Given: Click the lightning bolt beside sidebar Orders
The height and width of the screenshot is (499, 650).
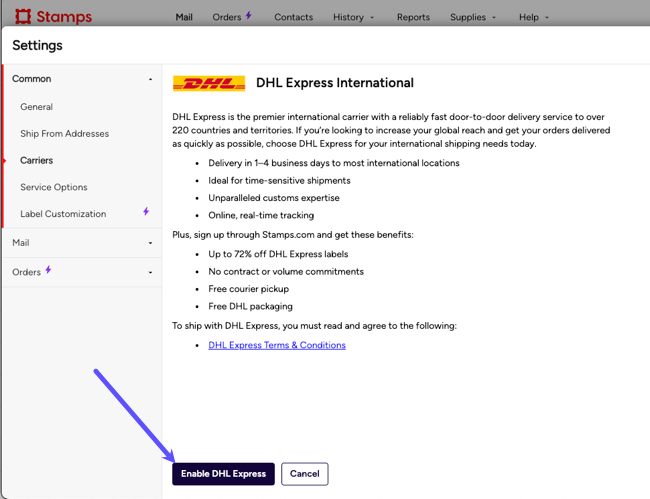Looking at the screenshot, I should 48,270.
